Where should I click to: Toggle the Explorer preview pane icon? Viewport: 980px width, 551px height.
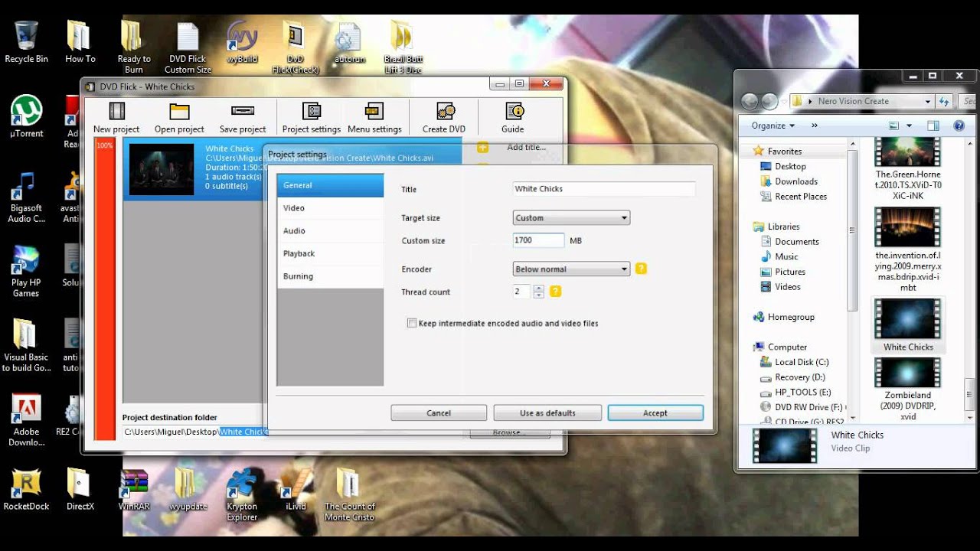tap(933, 126)
